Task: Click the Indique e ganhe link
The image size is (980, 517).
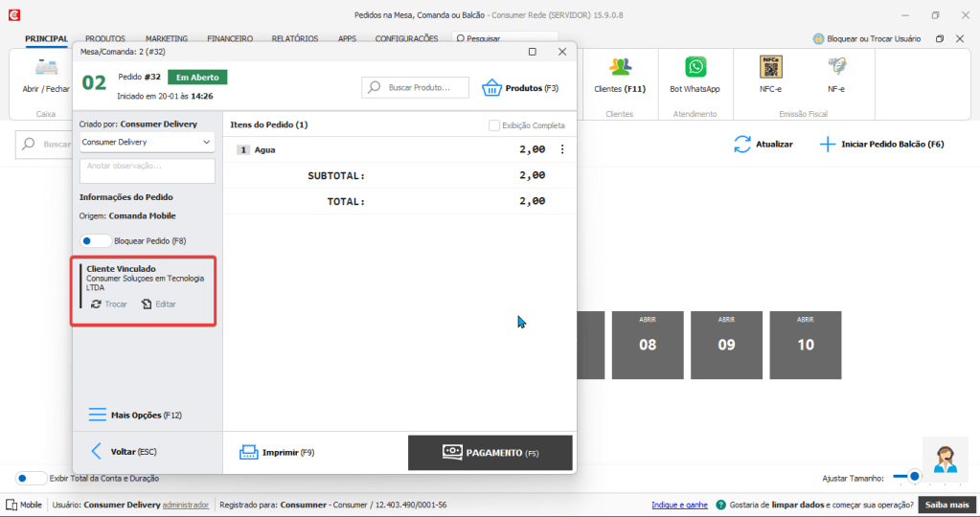Action: [679, 505]
